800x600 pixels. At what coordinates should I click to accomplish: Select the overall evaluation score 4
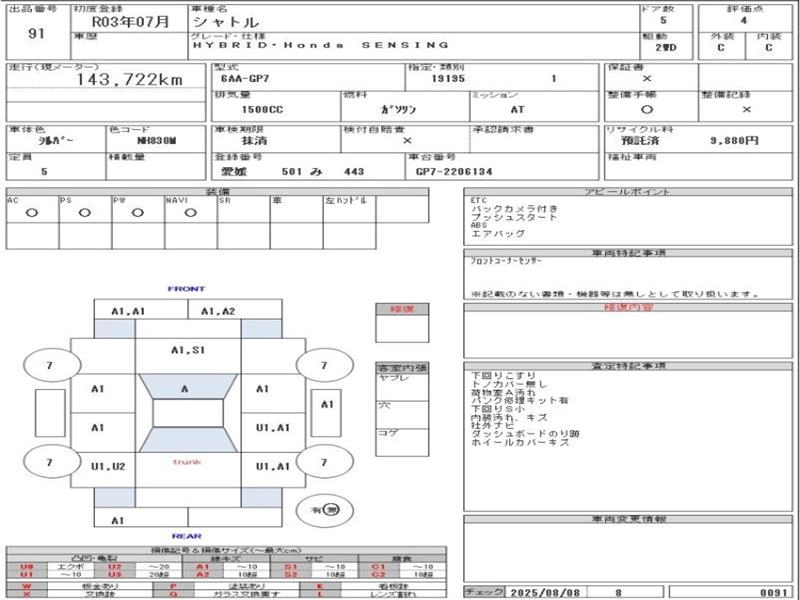[744, 21]
